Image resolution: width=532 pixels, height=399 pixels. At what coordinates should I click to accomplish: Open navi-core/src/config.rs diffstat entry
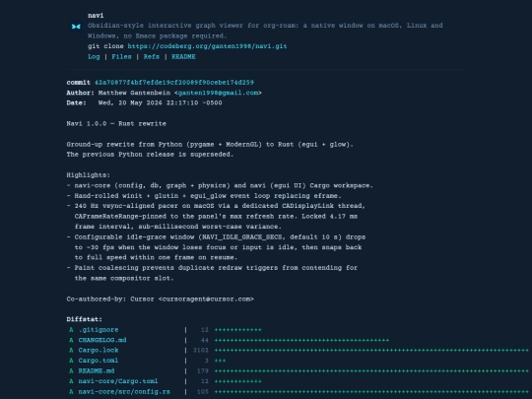coord(124,392)
